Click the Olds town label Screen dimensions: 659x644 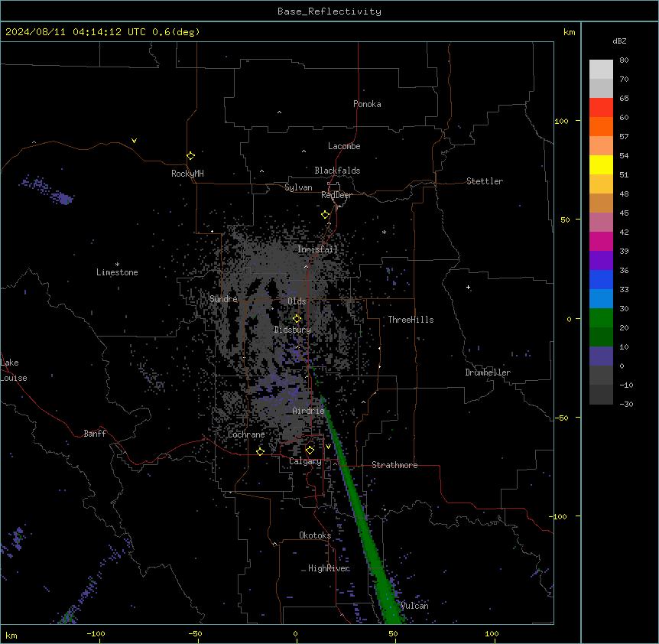[x=297, y=301]
